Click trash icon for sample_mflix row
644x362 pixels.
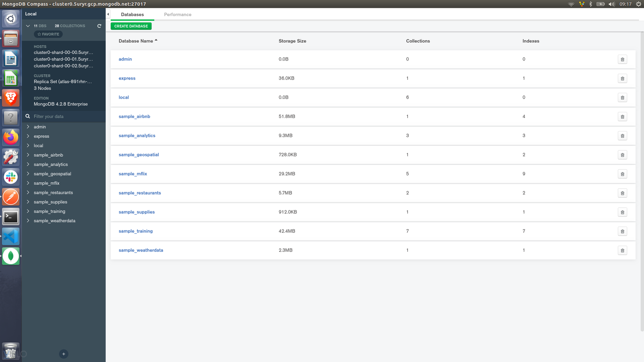(x=622, y=174)
